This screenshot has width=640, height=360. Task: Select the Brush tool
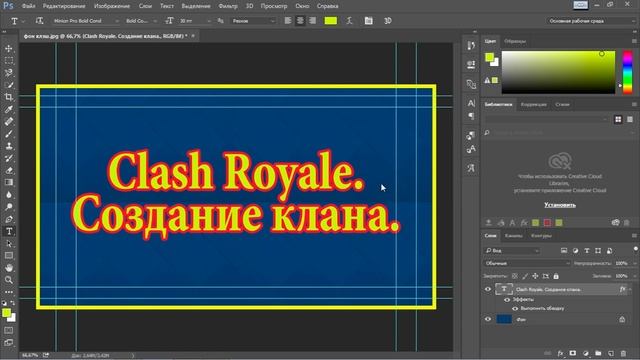9,134
